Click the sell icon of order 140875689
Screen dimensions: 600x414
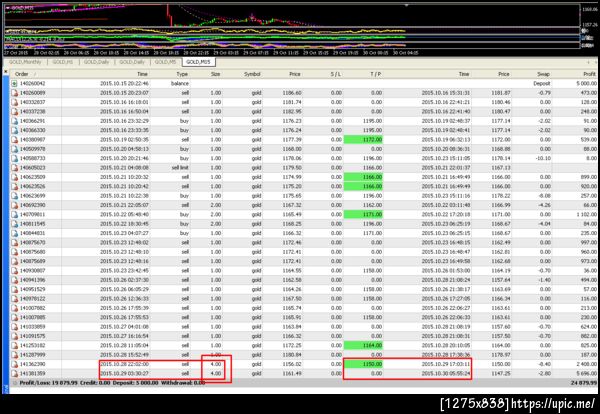pyautogui.click(x=15, y=261)
